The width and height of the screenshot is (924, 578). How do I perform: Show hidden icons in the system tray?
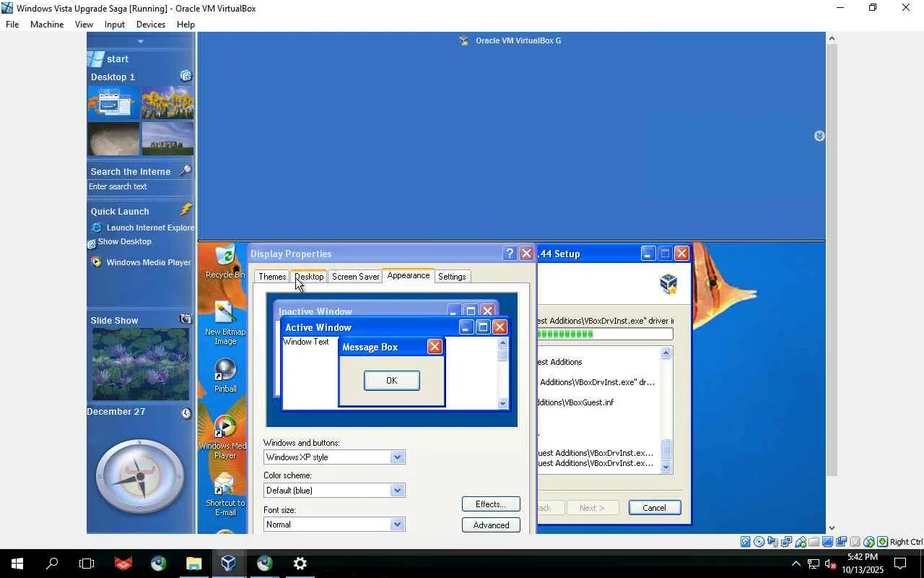coord(796,564)
